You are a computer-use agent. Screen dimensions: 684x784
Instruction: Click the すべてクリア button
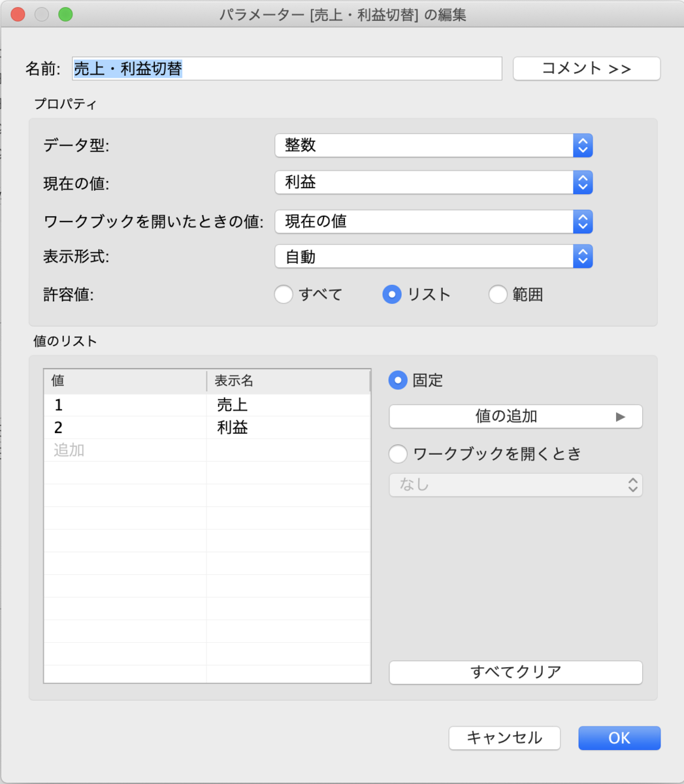(x=516, y=672)
